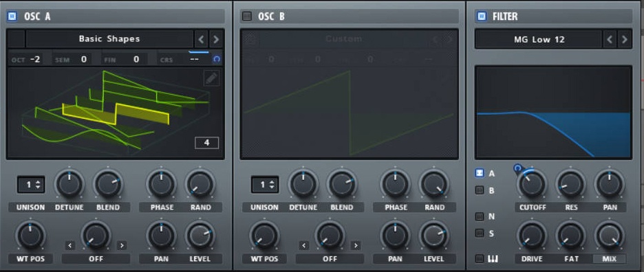Click the OSC A Phase knob
The height and width of the screenshot is (272, 644).
(161, 184)
